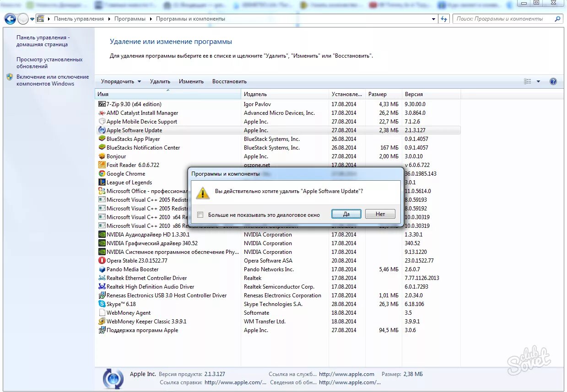Select the Pando Media Booster row

point(278,269)
